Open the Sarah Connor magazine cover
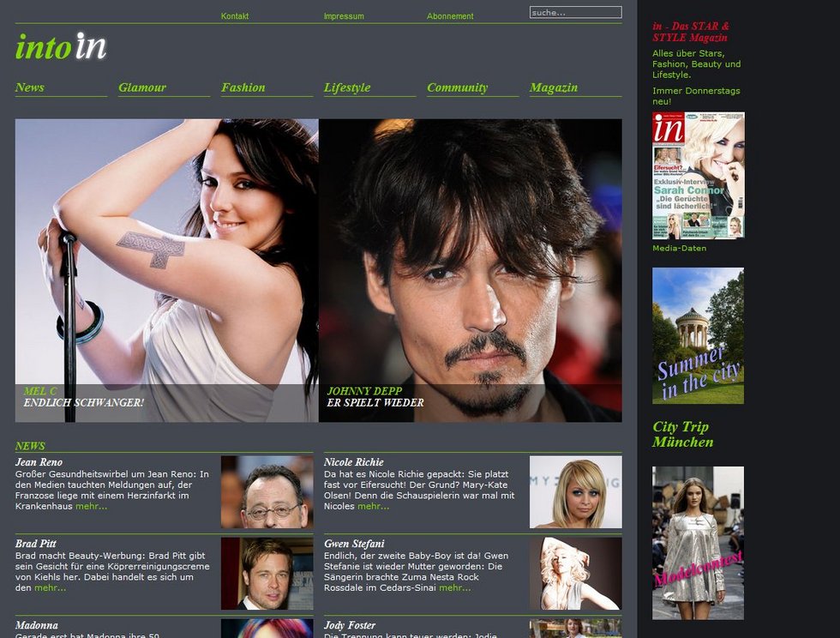 (x=699, y=175)
